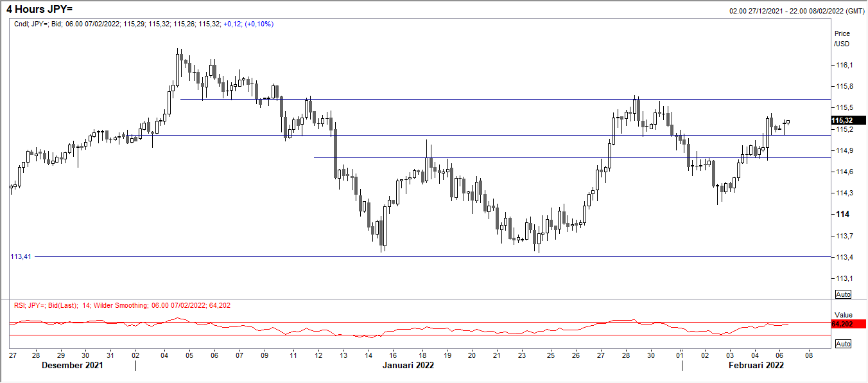Click price axis label 113,7
The height and width of the screenshot is (383, 868).
pos(844,236)
